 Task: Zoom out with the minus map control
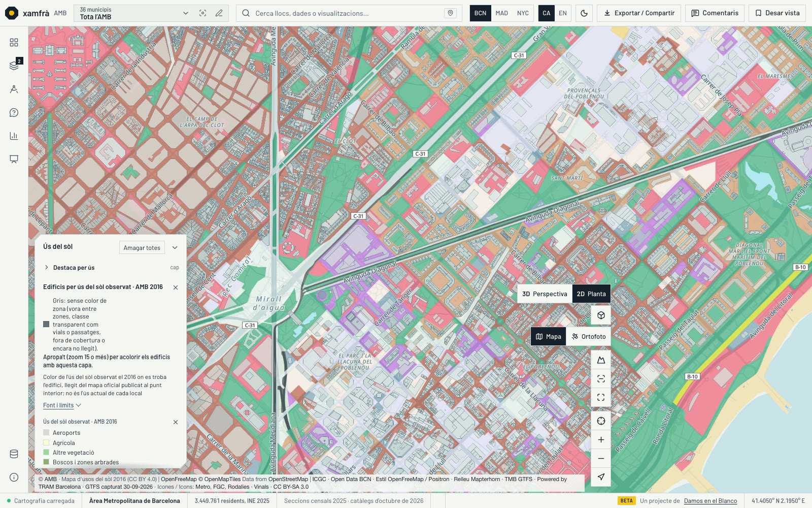(601, 458)
